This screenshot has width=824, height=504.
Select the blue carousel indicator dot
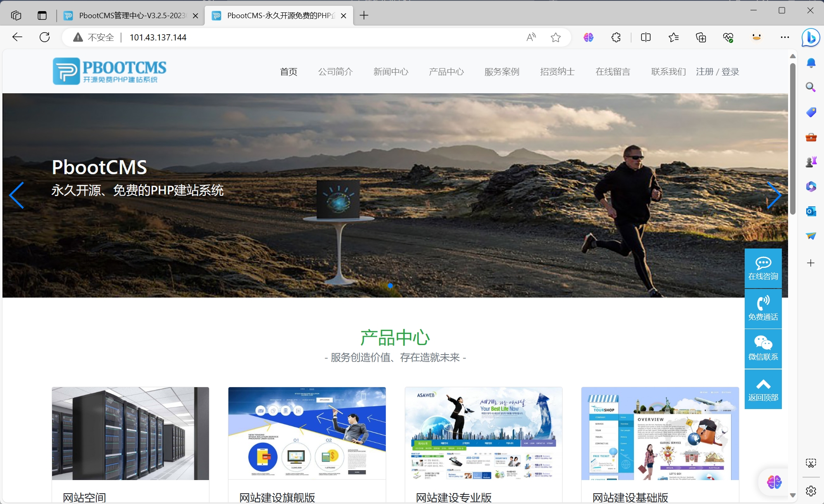click(x=390, y=285)
